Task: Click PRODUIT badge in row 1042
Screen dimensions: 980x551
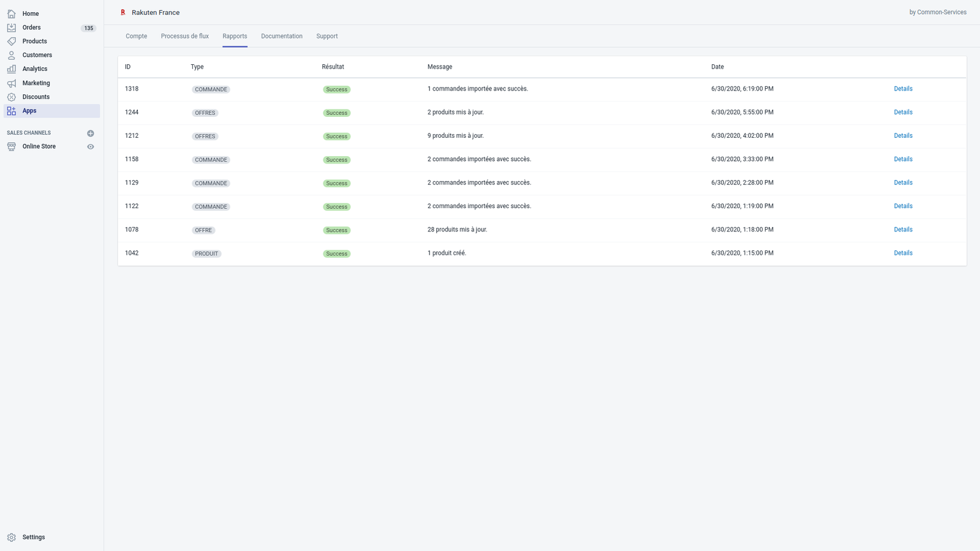Action: coord(206,253)
